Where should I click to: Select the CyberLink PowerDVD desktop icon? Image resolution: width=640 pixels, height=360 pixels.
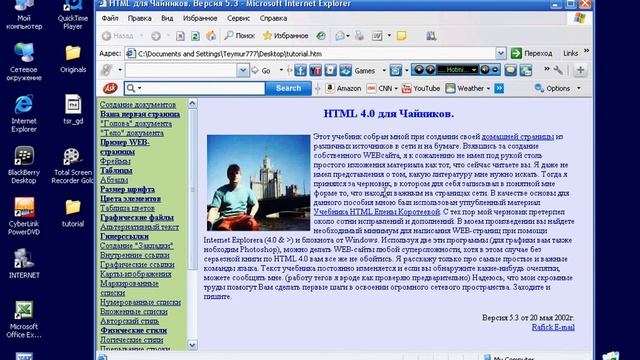[x=24, y=217]
